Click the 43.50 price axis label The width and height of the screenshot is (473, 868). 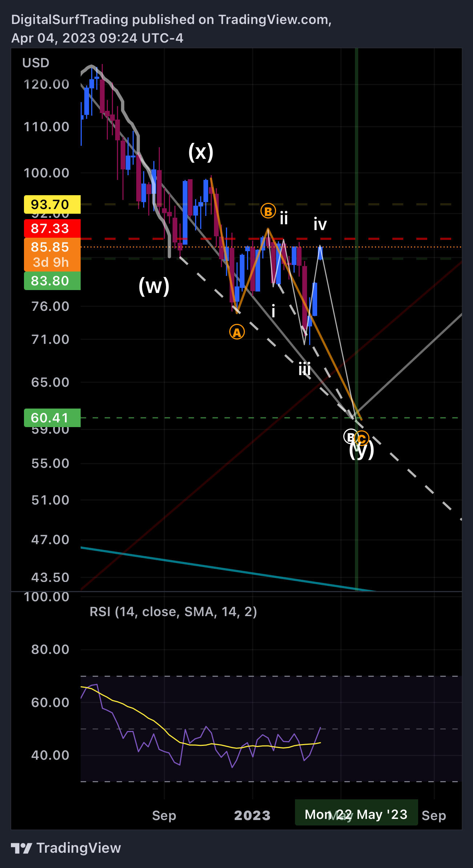[50, 578]
